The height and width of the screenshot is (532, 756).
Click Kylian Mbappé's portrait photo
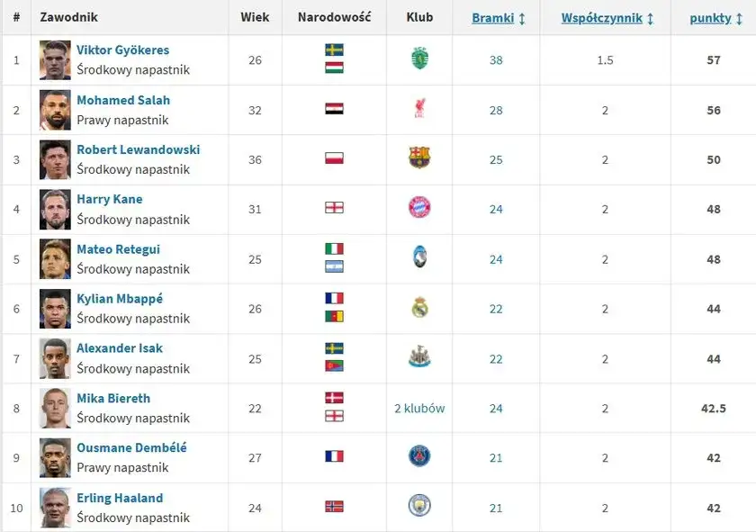click(55, 309)
